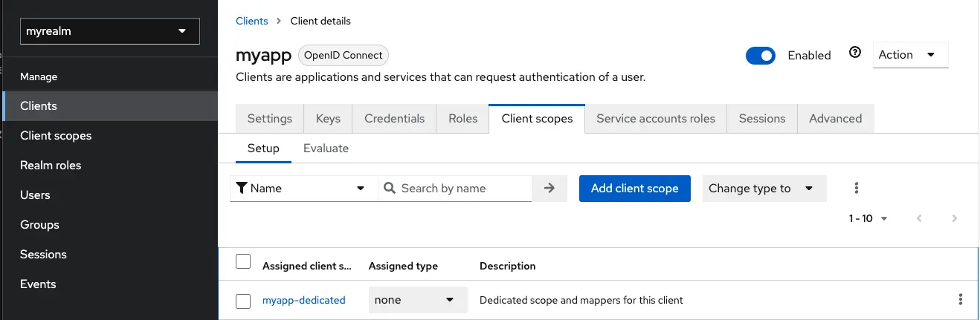980x320 pixels.
Task: Check the myapp-dedicated row checkbox
Action: tap(243, 301)
